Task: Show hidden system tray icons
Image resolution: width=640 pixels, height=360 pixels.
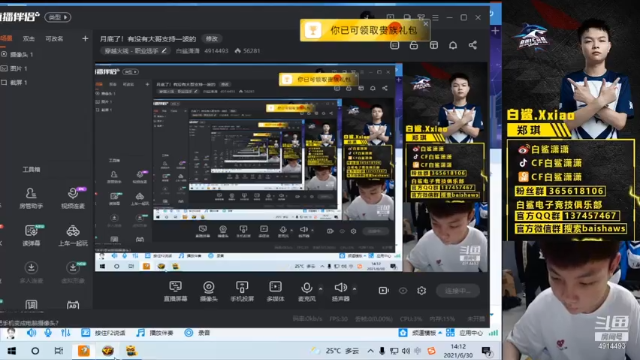Action: click(x=370, y=351)
